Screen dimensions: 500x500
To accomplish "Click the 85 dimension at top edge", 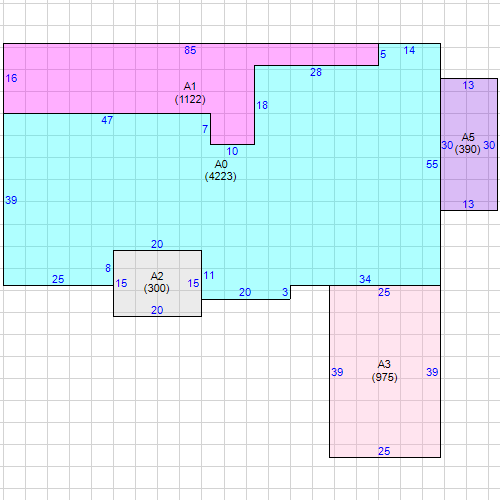I will pos(190,50).
